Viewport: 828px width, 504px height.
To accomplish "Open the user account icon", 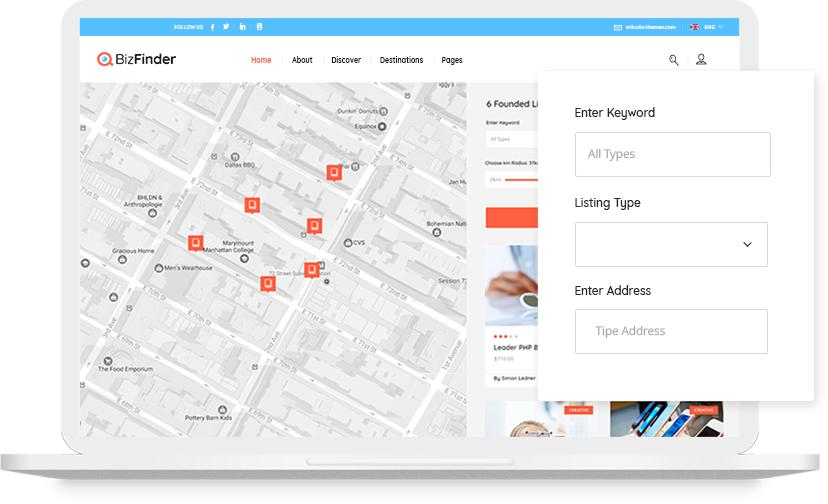I will point(701,60).
